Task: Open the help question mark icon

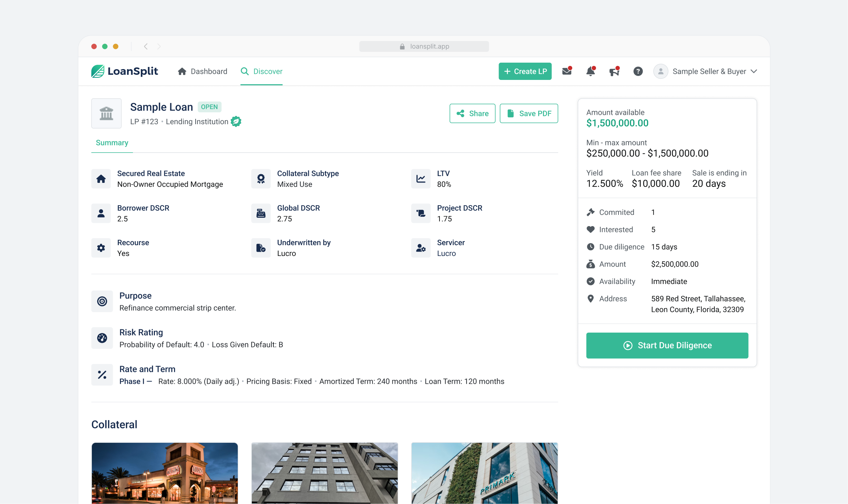Action: tap(638, 71)
